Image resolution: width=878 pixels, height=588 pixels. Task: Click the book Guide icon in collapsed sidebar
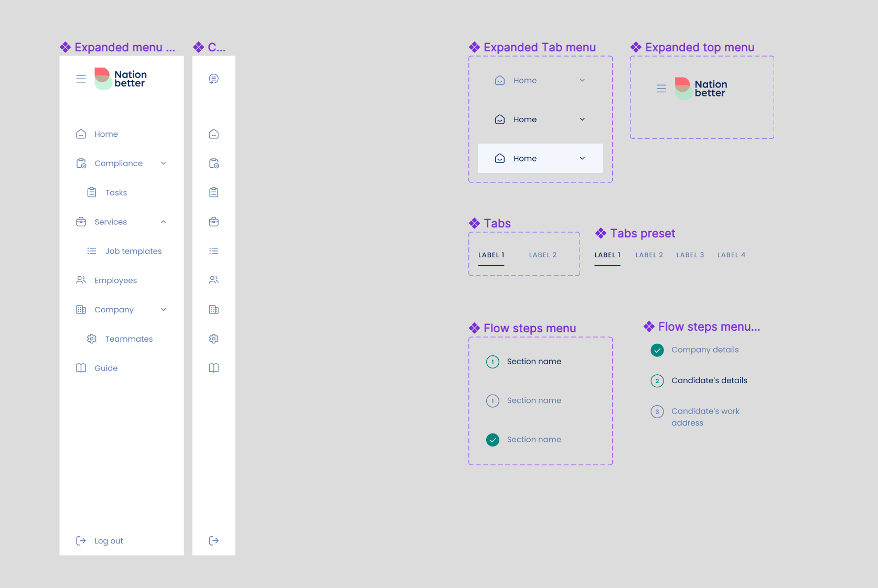[213, 368]
